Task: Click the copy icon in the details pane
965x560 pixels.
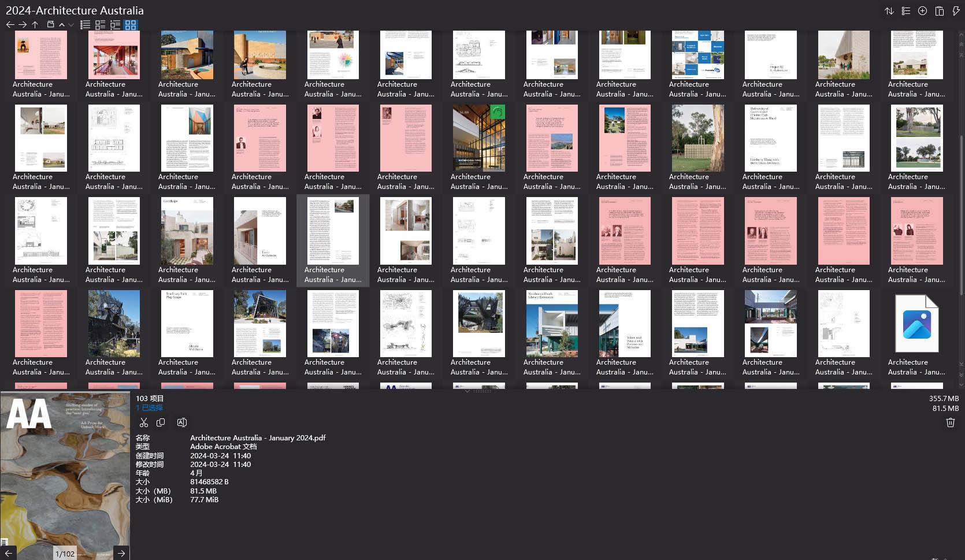Action: (x=161, y=422)
